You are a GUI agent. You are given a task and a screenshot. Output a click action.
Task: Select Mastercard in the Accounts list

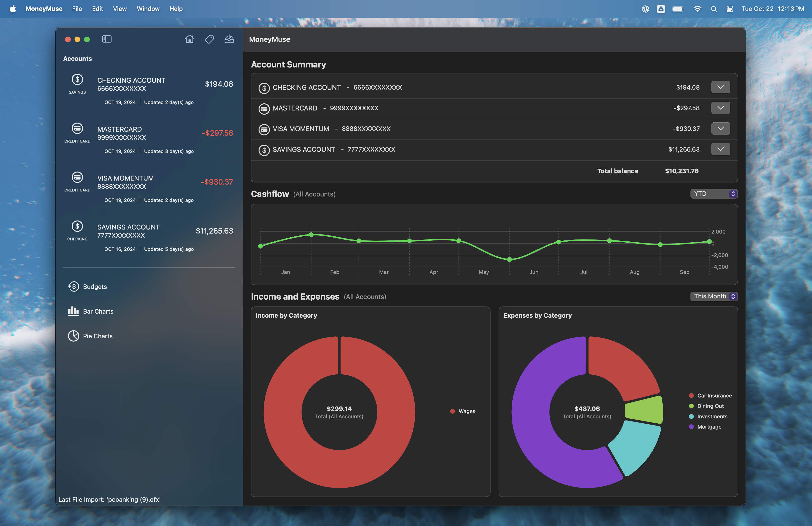tap(149, 139)
